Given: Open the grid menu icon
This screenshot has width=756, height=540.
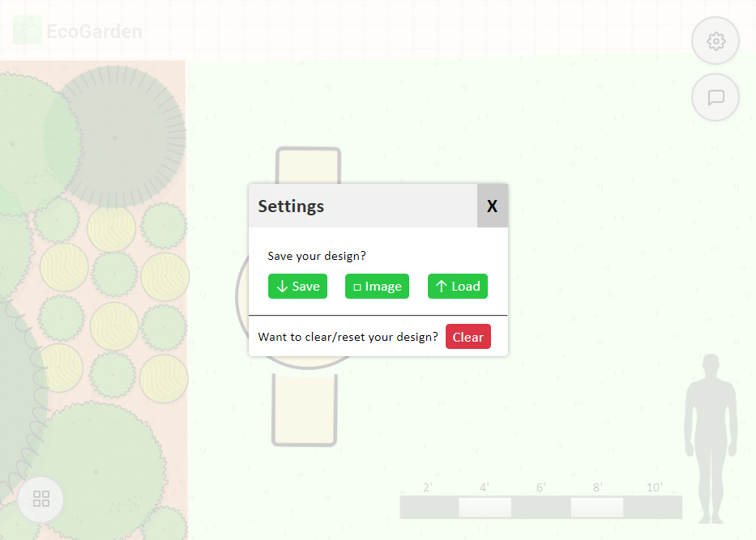Looking at the screenshot, I should tap(41, 499).
